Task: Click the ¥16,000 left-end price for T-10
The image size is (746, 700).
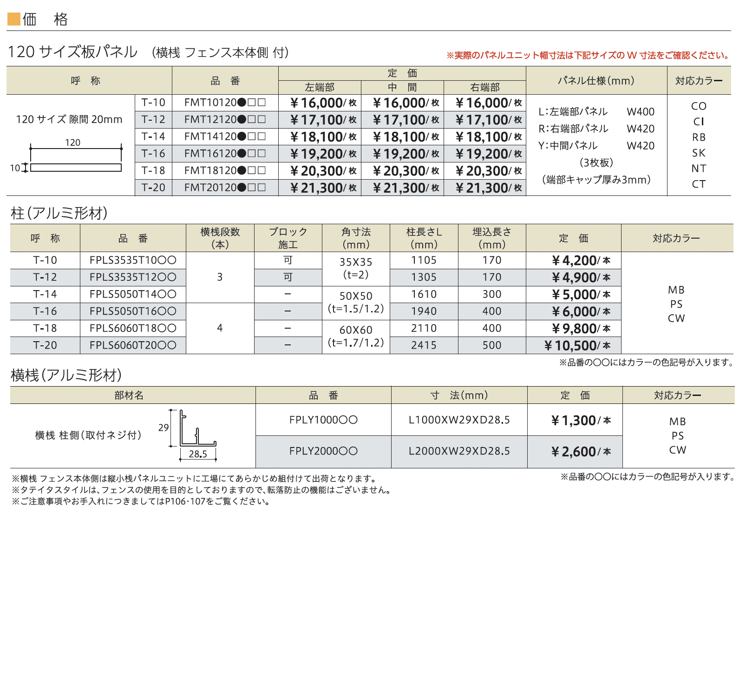Action: (x=323, y=103)
